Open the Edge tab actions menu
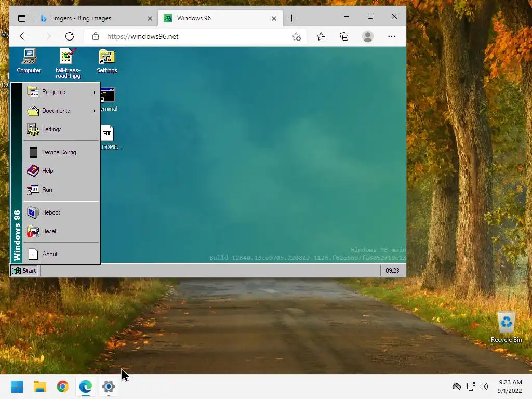Screen dimensions: 532x399 [x=22, y=18]
